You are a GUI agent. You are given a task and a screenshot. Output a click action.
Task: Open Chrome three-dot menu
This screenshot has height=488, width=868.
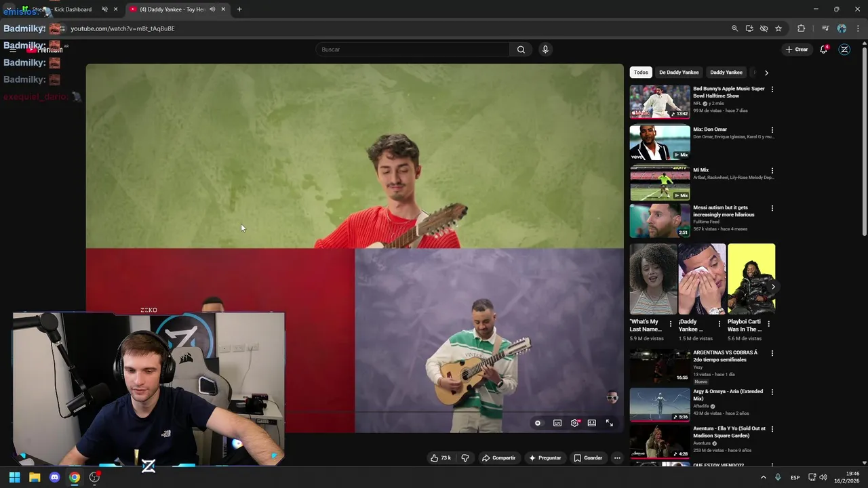tap(859, 28)
